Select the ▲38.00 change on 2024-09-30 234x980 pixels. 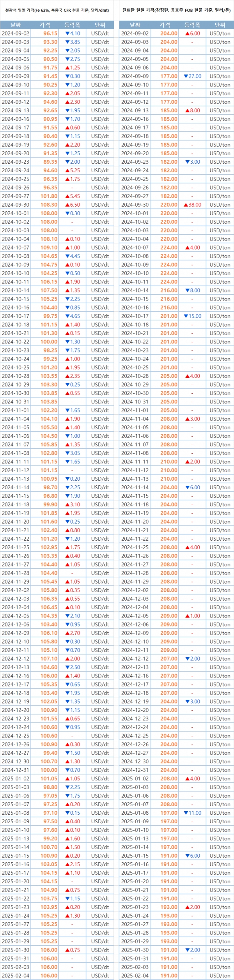tap(192, 205)
